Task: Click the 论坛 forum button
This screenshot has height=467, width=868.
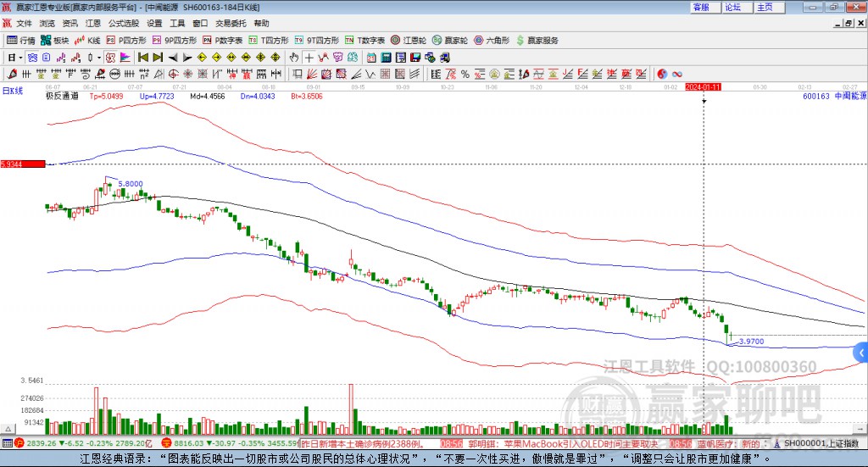Action: 732,7
